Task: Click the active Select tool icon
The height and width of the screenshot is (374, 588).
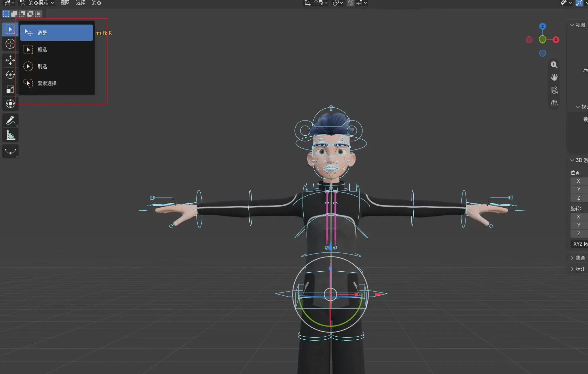Action: [x=10, y=30]
